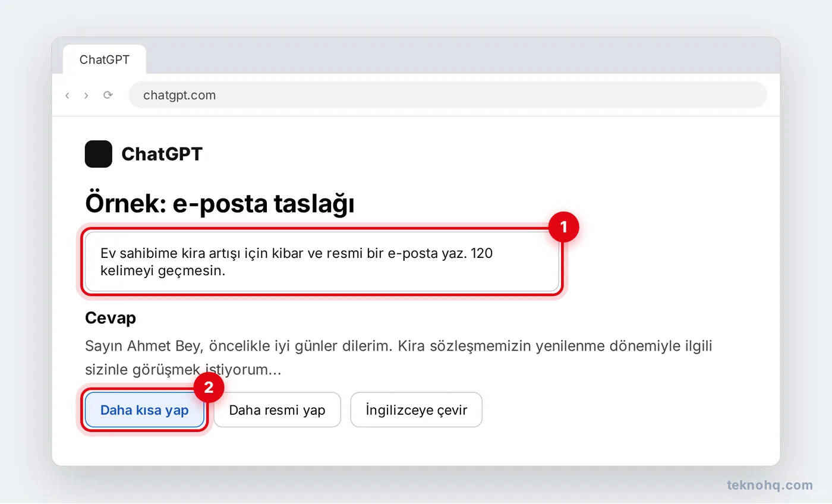Click the ChatGPT title text beside logo
832x504 pixels.
[162, 155]
